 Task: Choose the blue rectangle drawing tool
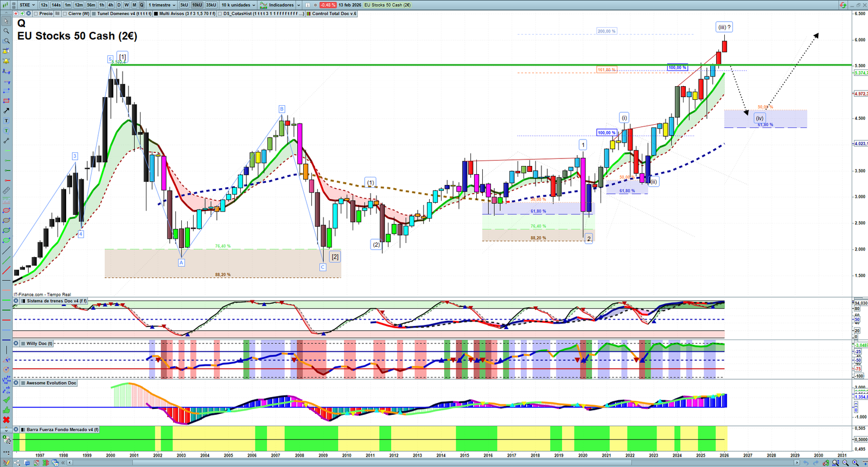click(6, 91)
